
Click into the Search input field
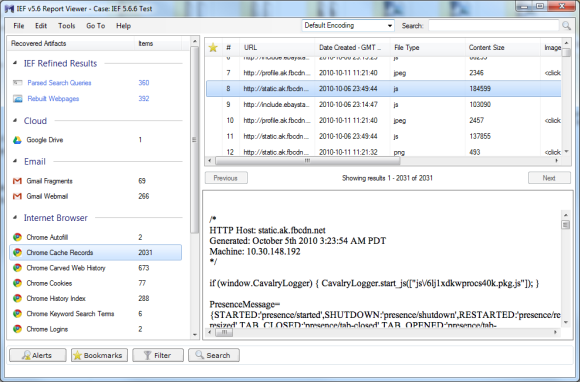click(x=493, y=26)
